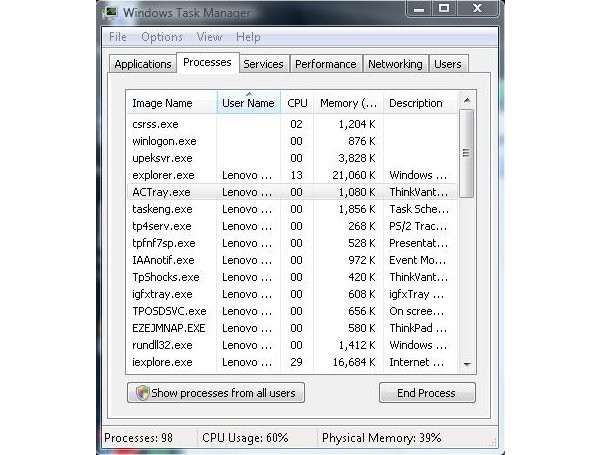Click the Processes: 98 status entry
Viewport: 600px width, 455px height.
(x=139, y=437)
